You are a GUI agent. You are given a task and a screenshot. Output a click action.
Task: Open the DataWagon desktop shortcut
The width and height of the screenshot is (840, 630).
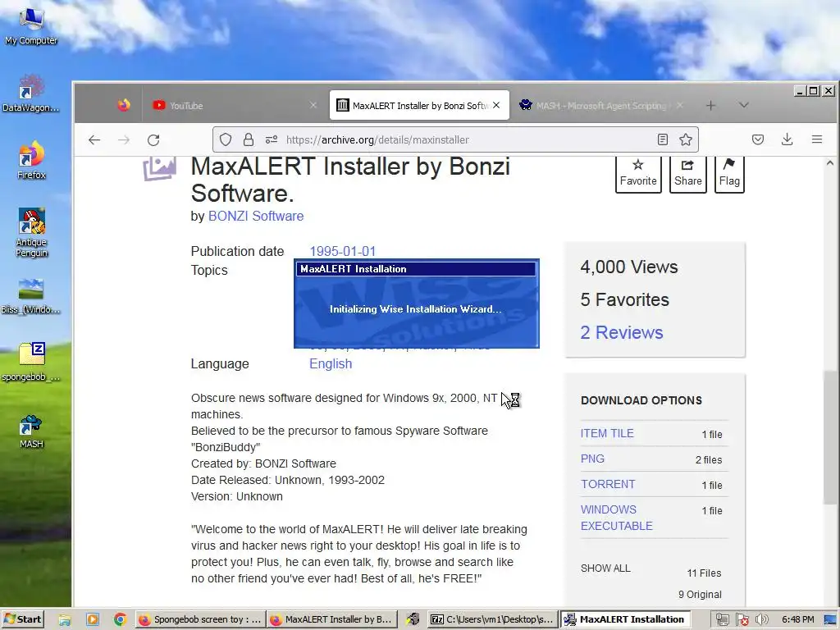31,94
